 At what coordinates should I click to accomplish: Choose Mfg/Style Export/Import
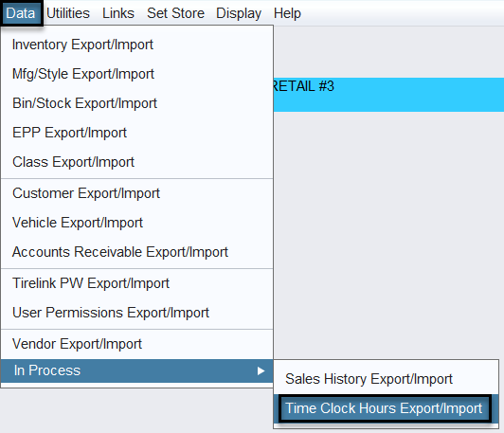[x=137, y=74]
